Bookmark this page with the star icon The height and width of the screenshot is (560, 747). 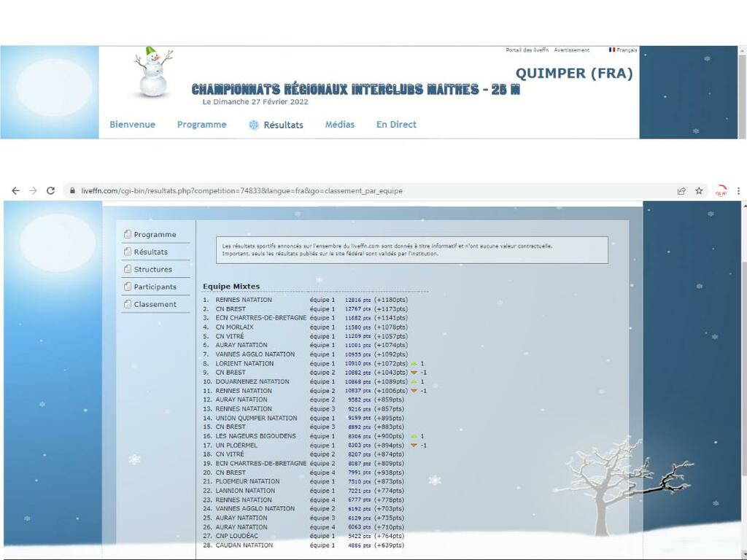point(699,191)
